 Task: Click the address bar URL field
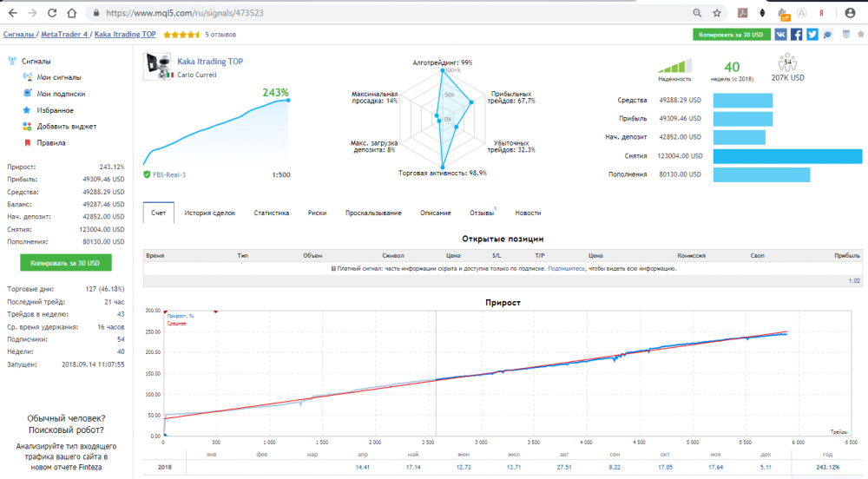[387, 13]
